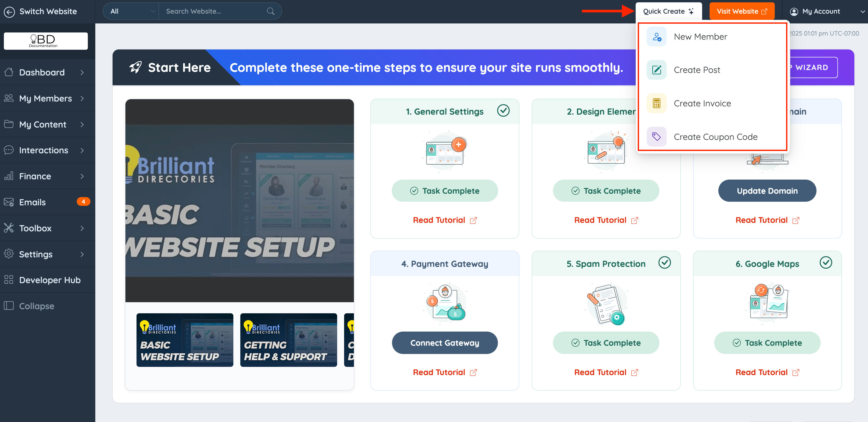Click the Settings gear icon
Screen dimensions: 868x422
click(9, 254)
